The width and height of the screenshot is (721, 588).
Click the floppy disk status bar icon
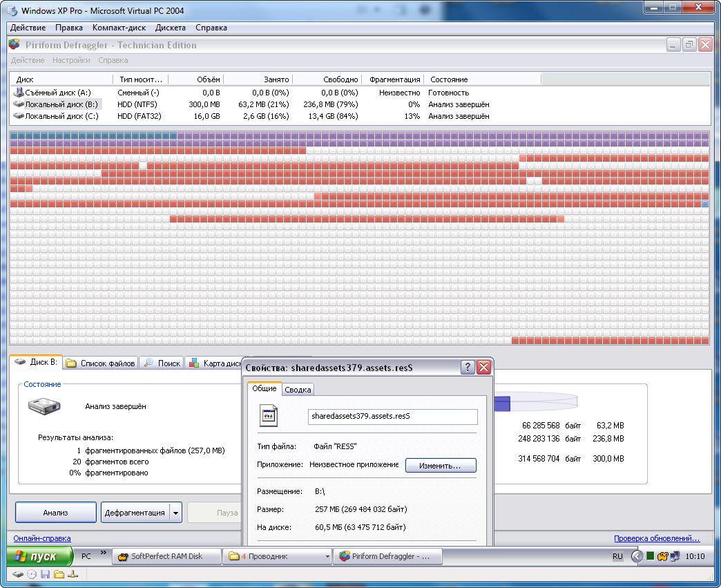pos(45,574)
